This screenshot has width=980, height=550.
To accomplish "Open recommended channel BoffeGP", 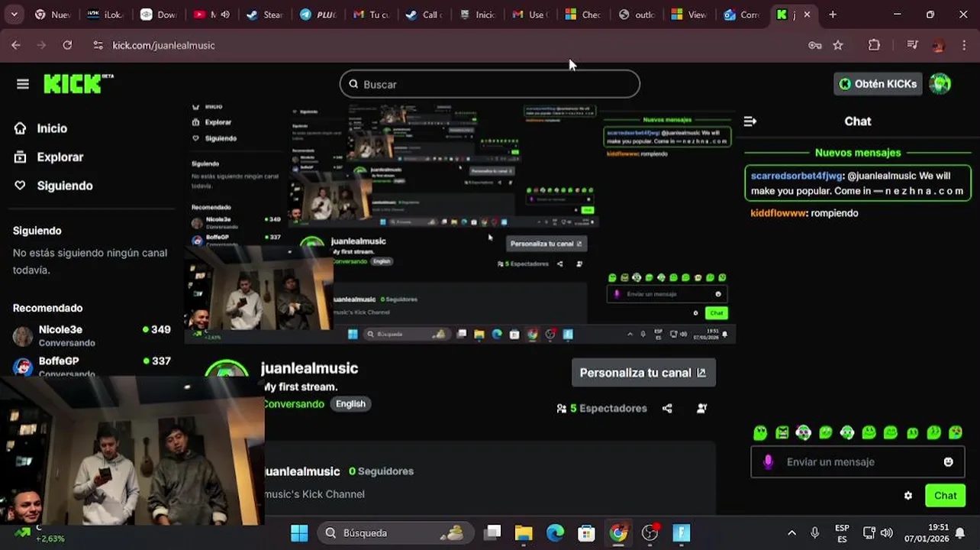I will click(92, 366).
